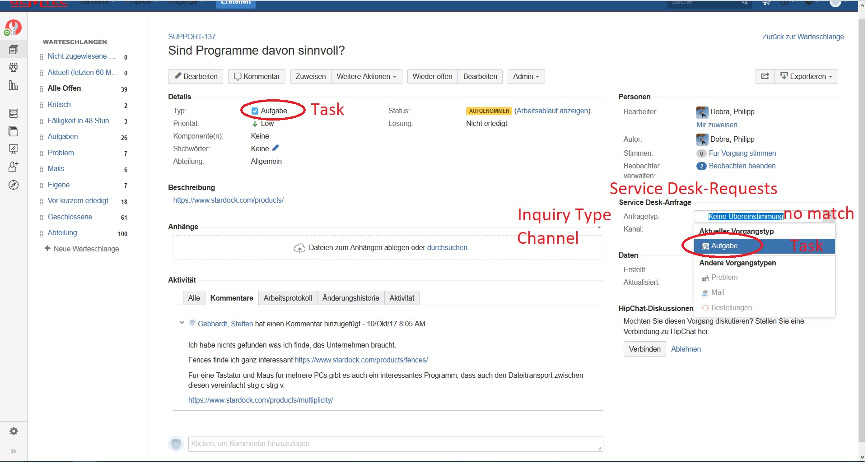Viewport: 868px width, 464px height.
Task: Stop watching via Beobachten beenden
Action: point(742,166)
